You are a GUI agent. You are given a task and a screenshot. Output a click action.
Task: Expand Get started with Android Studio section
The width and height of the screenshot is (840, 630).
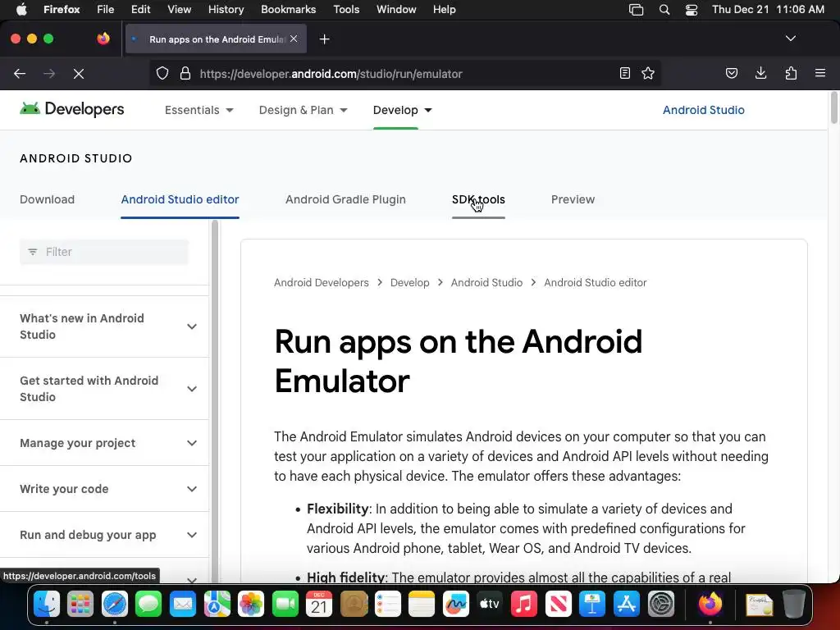[104, 388]
